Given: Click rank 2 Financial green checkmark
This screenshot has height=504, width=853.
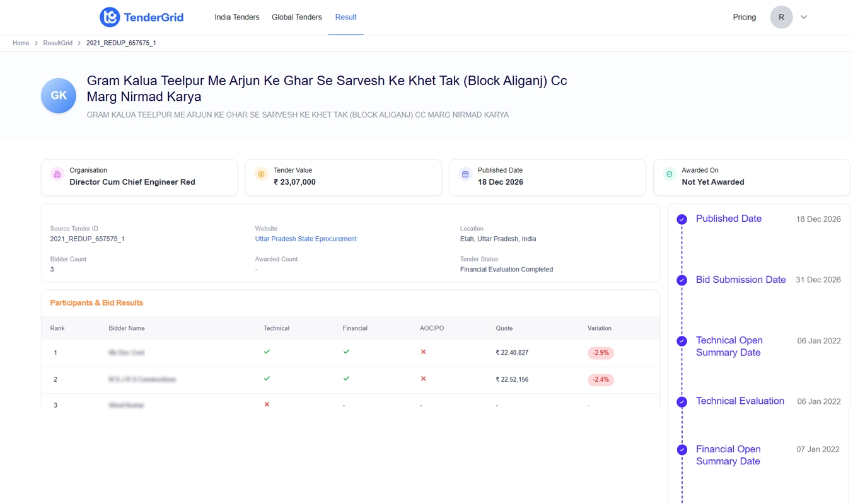Looking at the screenshot, I should (346, 379).
